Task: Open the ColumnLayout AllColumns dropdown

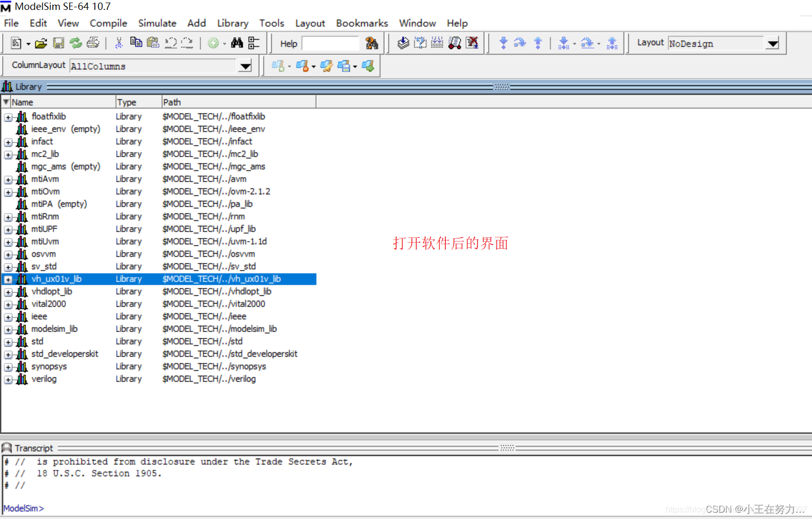Action: click(245, 66)
